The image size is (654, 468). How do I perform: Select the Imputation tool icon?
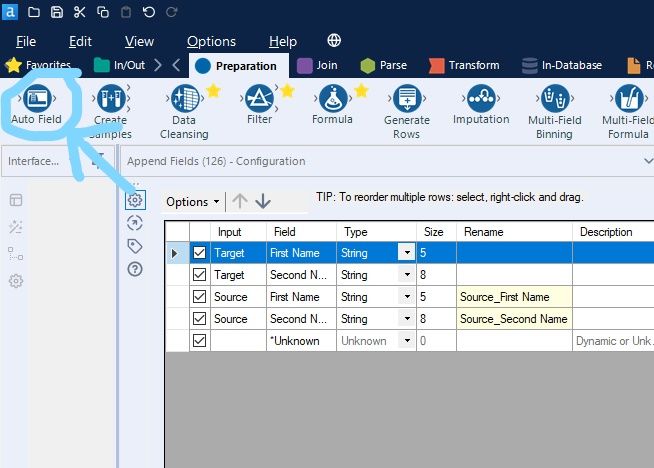[x=481, y=99]
